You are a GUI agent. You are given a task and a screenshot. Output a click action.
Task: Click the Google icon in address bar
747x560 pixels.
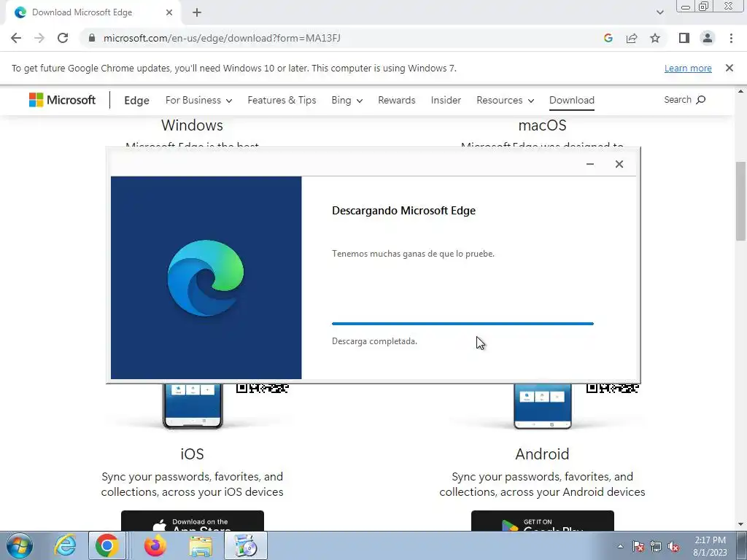(608, 38)
